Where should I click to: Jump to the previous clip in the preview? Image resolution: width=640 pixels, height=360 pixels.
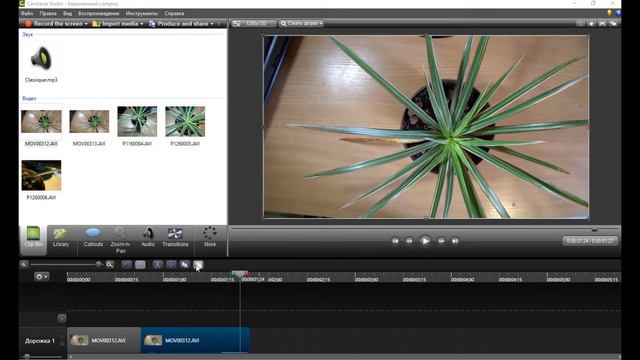point(395,241)
